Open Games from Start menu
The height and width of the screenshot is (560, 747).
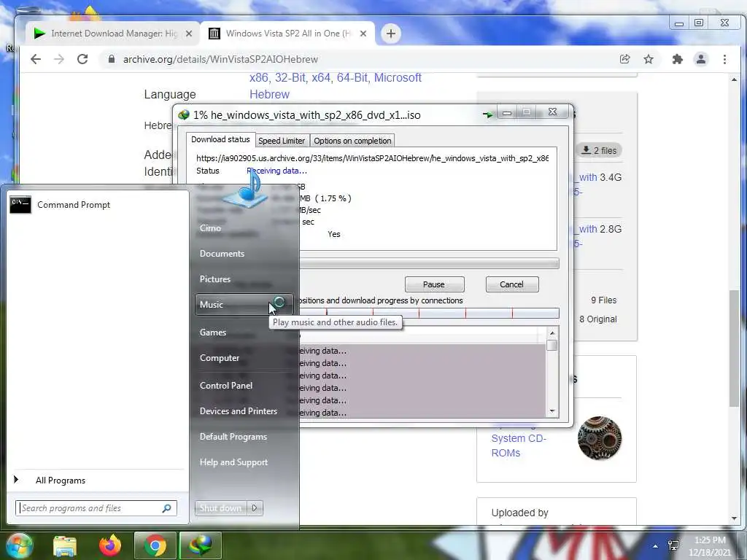(x=213, y=332)
